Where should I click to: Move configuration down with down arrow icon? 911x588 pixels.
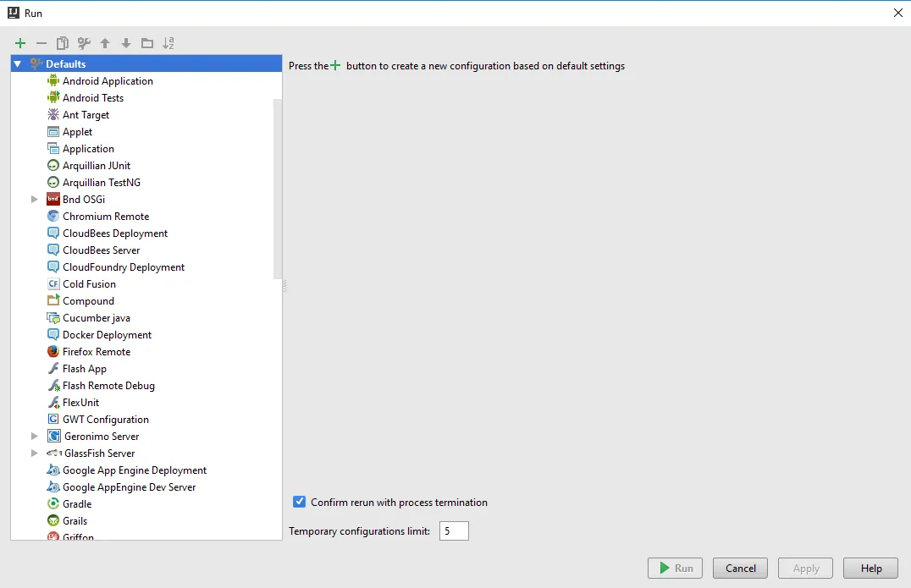click(126, 43)
